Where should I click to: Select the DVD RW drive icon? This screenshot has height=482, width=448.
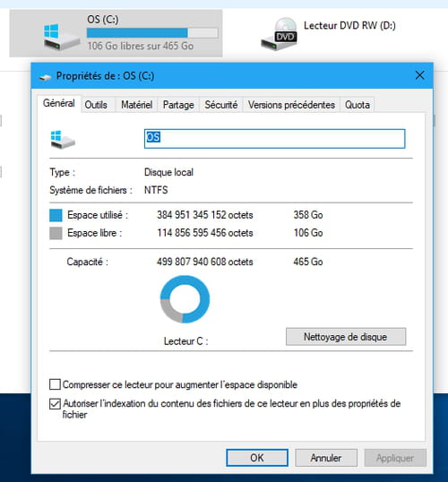pyautogui.click(x=280, y=34)
